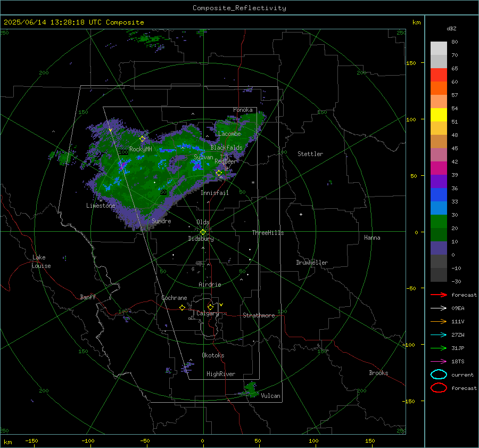Click the Brooks label on the map
Viewport: 479px width, 448px height.
pyautogui.click(x=378, y=373)
